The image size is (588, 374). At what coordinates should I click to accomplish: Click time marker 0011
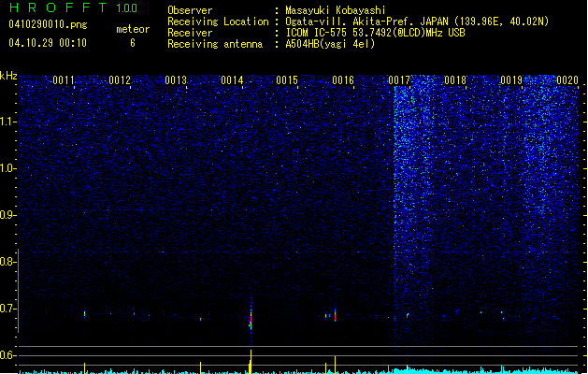64,80
